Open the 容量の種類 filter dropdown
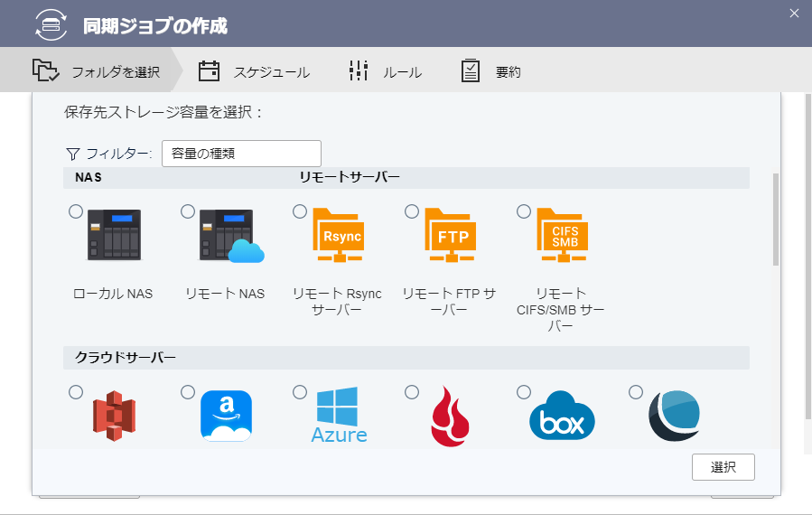 point(241,154)
